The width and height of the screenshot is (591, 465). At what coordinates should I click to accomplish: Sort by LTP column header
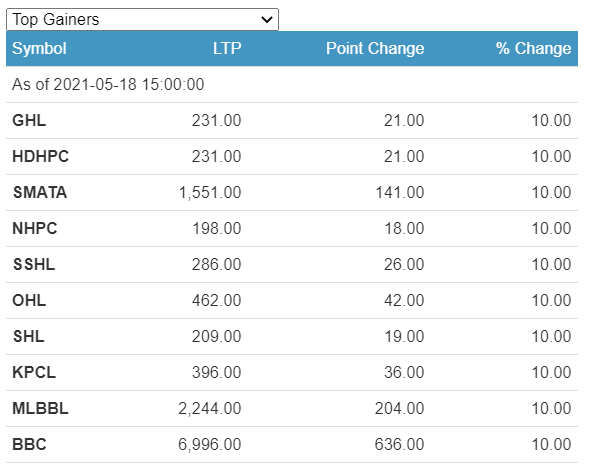227,48
